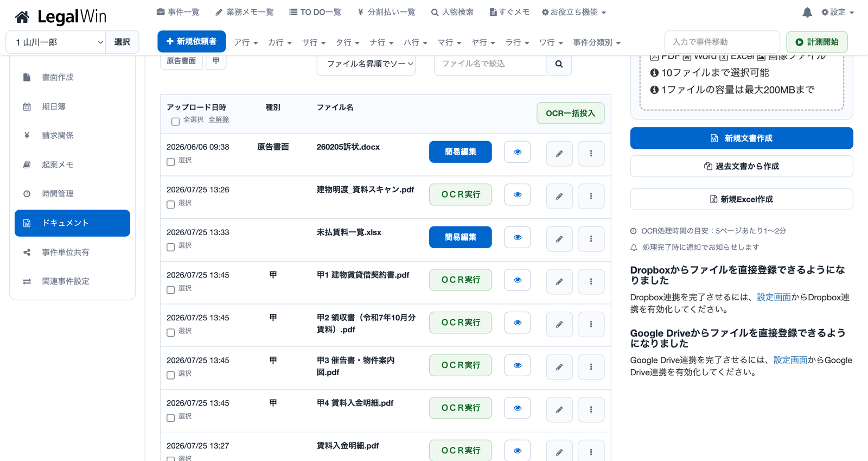Click 過去文書から作成 button
This screenshot has width=868, height=461.
[x=742, y=166]
